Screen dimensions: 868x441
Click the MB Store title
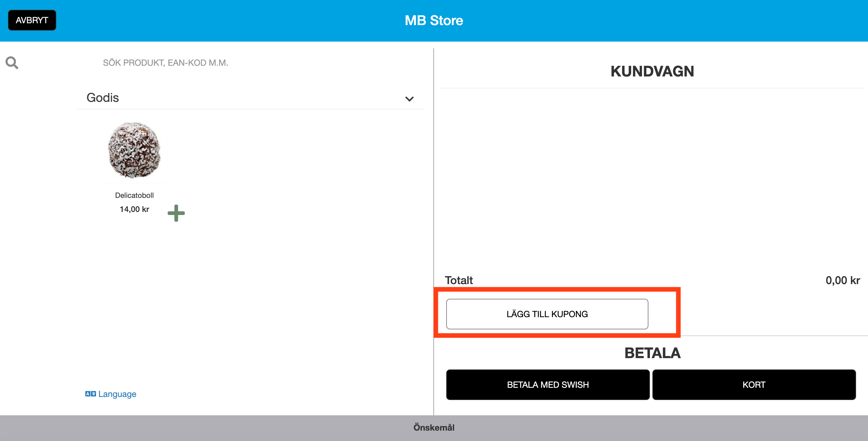pyautogui.click(x=434, y=20)
